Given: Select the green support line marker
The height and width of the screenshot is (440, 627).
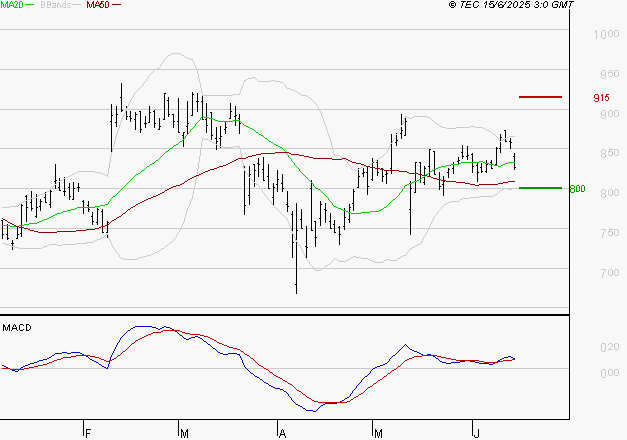Looking at the screenshot, I should (541, 187).
